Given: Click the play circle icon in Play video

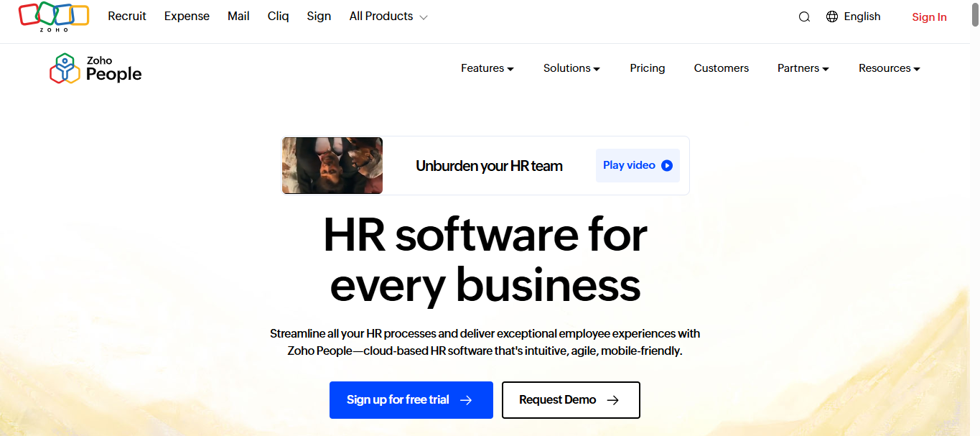Looking at the screenshot, I should pos(667,165).
